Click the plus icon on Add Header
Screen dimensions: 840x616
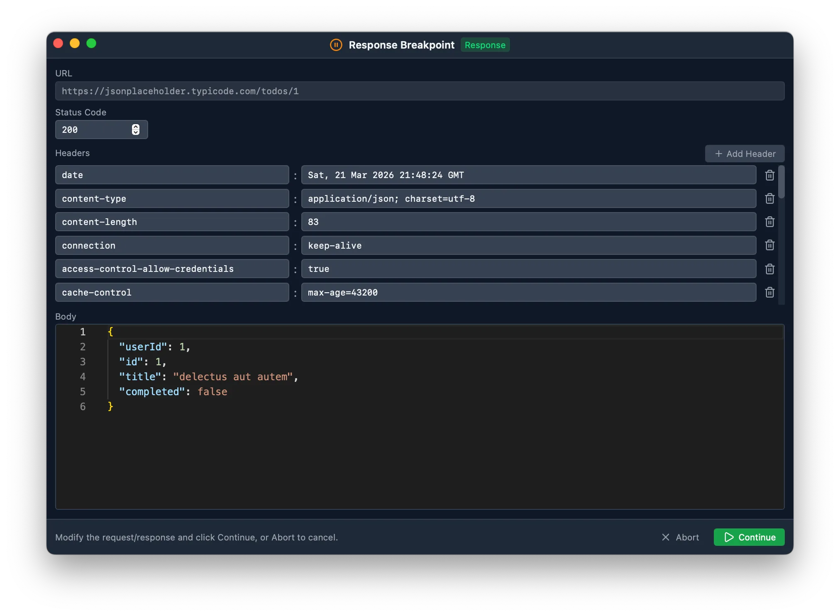718,154
